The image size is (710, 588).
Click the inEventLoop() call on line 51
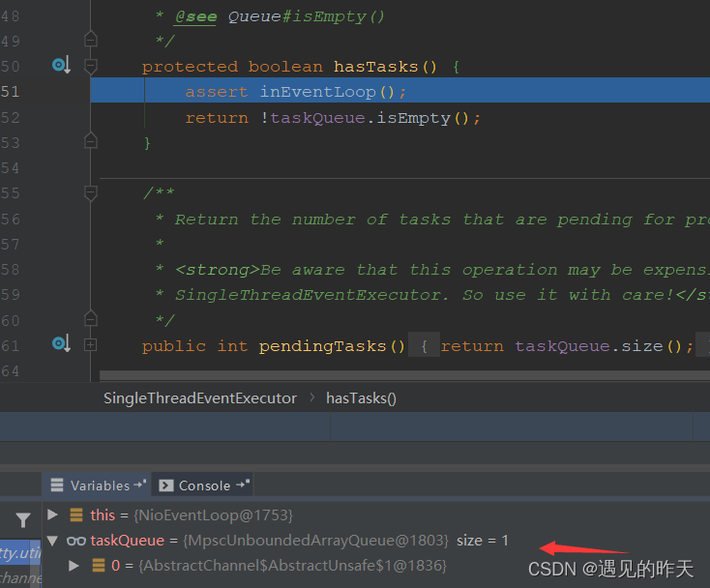coord(327,92)
